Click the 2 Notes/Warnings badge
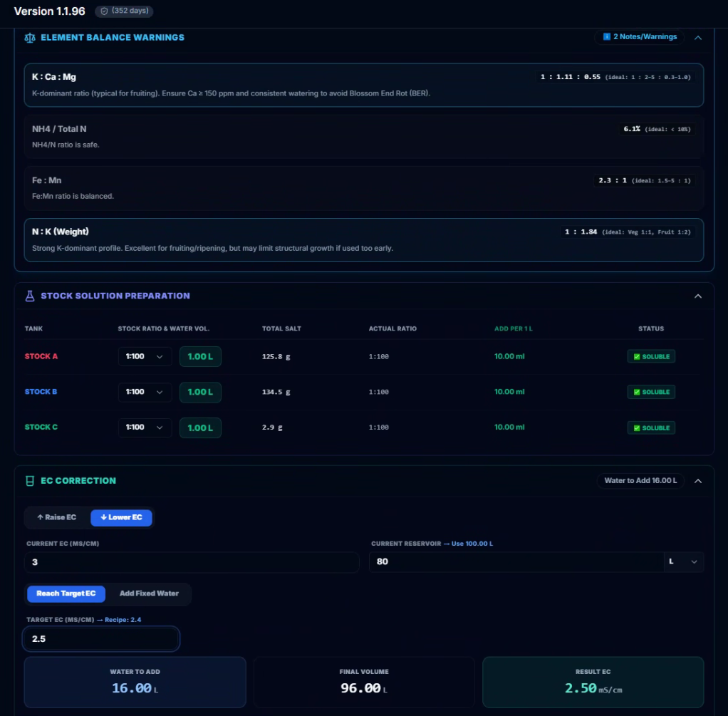Screen dimensions: 728x716 pyautogui.click(x=640, y=36)
